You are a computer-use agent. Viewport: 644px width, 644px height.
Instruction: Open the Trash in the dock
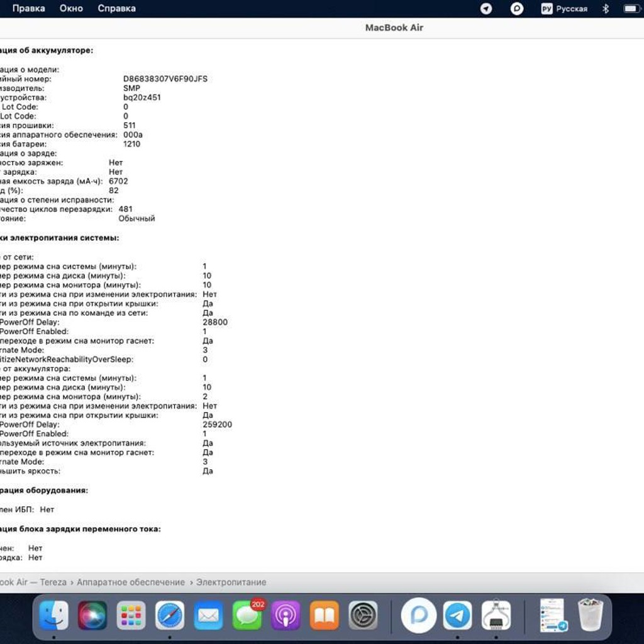pyautogui.click(x=591, y=614)
